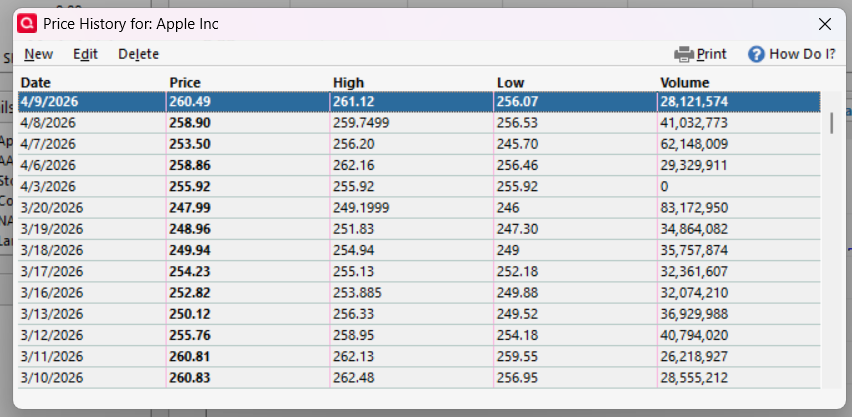Click low value 246
Image resolution: width=852 pixels, height=417 pixels.
(508, 208)
